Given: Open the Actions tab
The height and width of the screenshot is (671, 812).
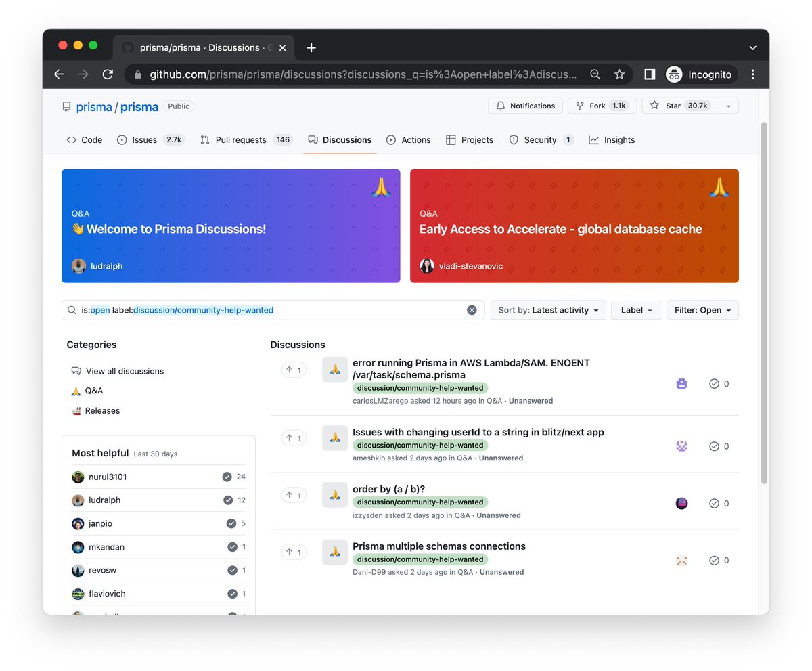Looking at the screenshot, I should [409, 140].
